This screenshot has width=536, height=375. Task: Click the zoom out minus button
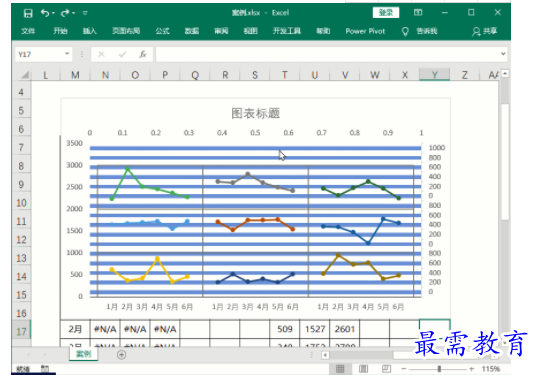point(404,369)
